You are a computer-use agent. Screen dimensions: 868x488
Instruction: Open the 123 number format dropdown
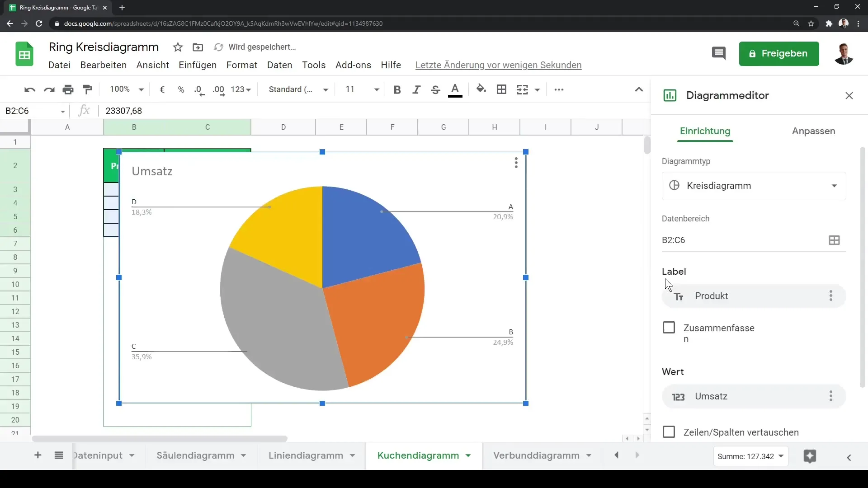pyautogui.click(x=241, y=89)
